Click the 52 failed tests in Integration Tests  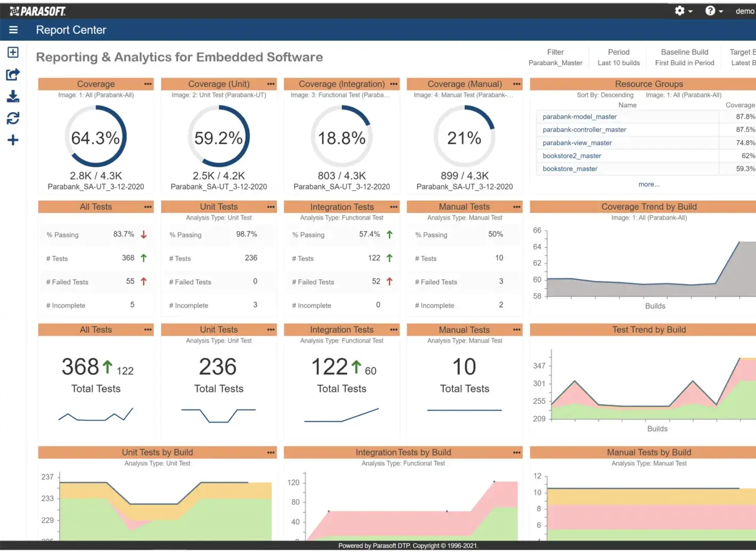pyautogui.click(x=376, y=281)
